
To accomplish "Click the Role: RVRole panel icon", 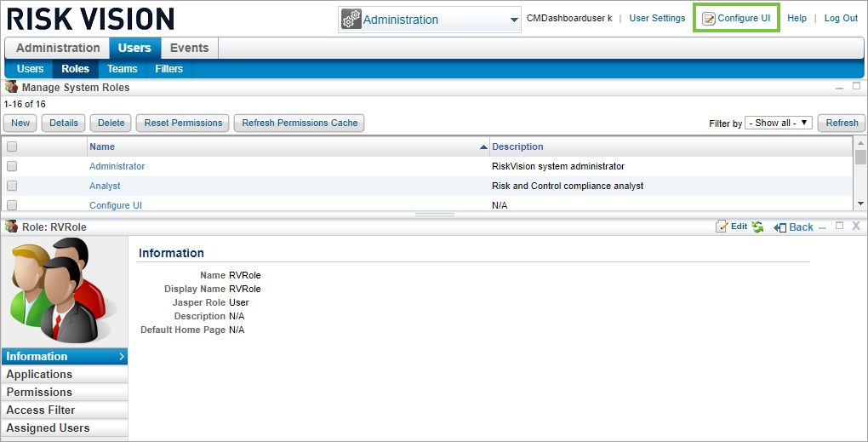I will (x=12, y=227).
